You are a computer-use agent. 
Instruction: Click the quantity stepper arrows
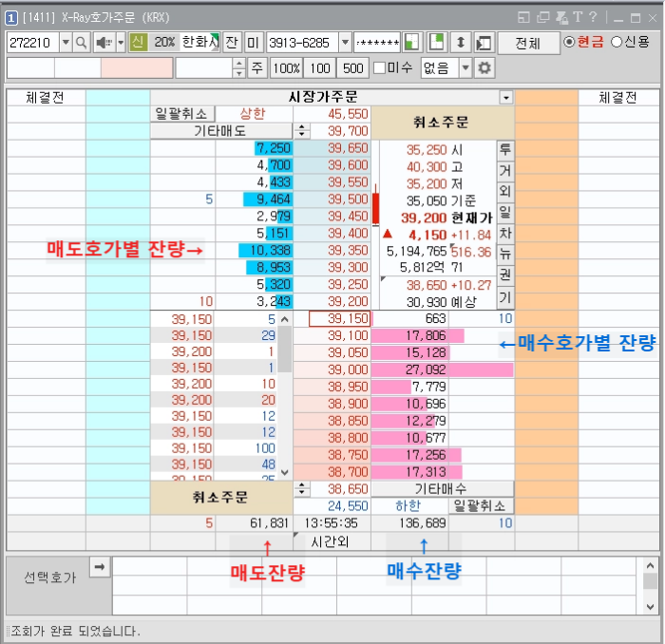[238, 67]
